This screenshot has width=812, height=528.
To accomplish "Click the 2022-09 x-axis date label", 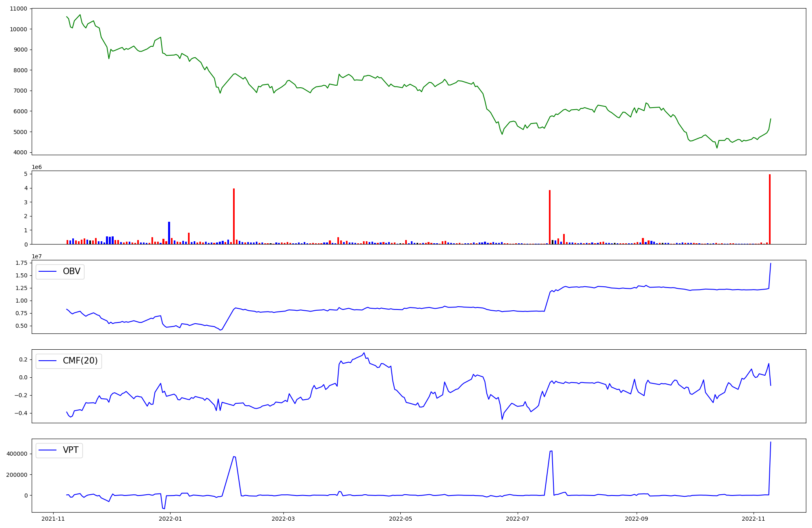I will point(637,519).
